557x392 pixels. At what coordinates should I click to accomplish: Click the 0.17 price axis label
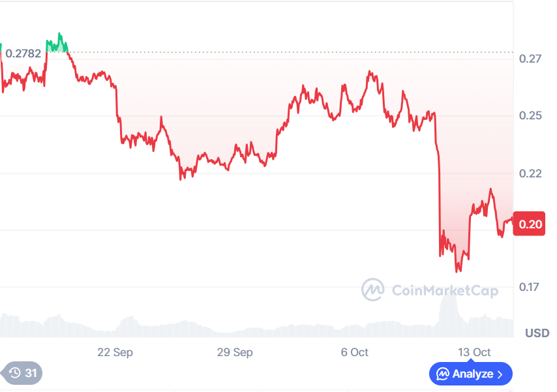pyautogui.click(x=530, y=287)
